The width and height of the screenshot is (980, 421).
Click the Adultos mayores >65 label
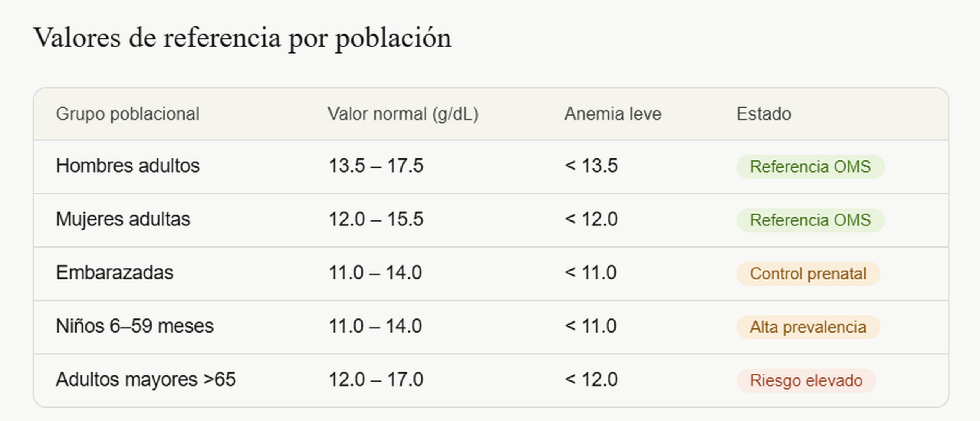145,380
